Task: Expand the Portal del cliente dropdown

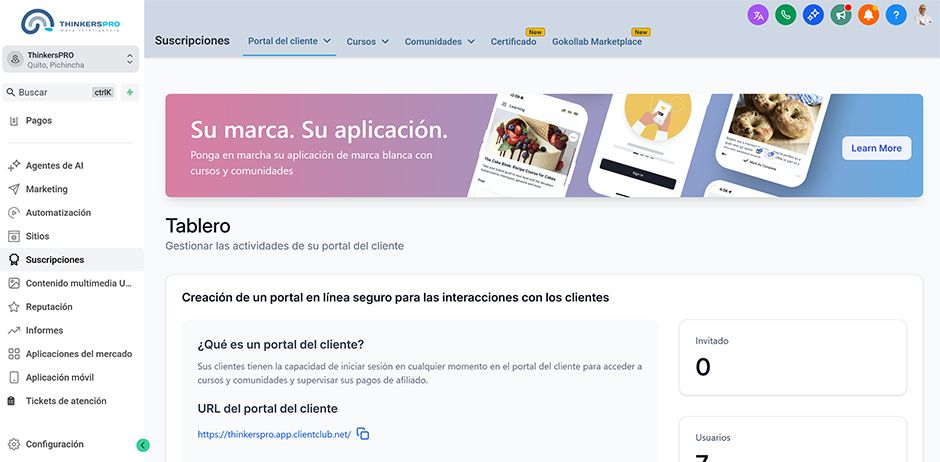Action: [x=289, y=41]
